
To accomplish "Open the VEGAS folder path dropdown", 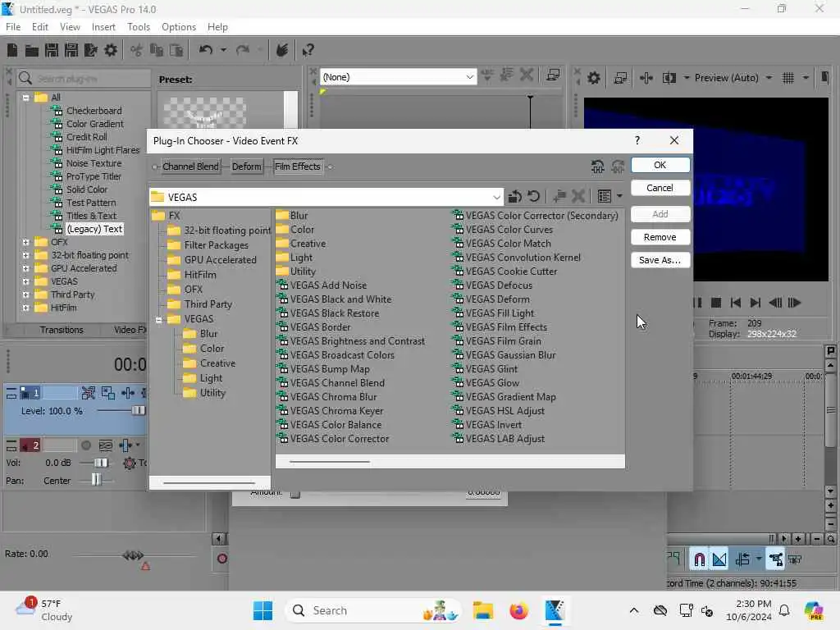I will pos(496,197).
